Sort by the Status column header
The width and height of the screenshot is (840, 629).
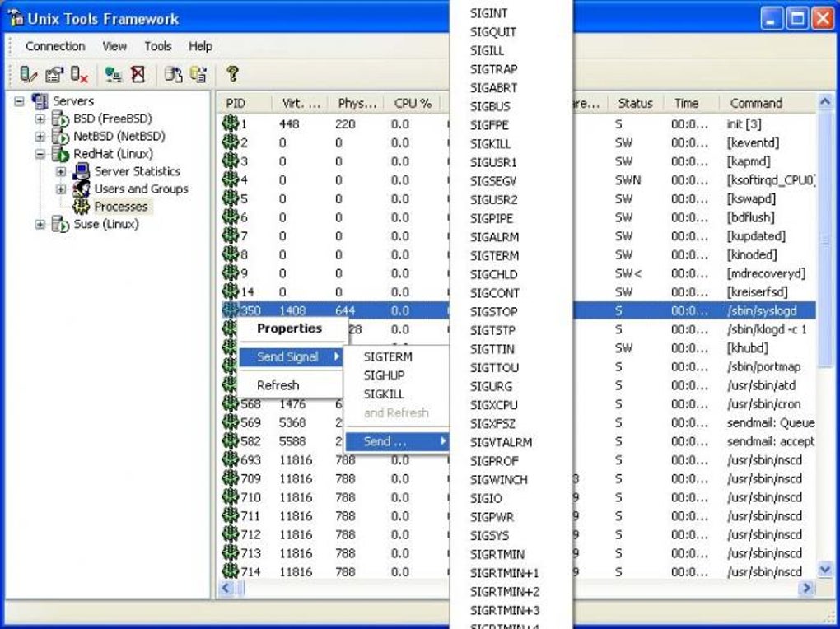point(636,104)
